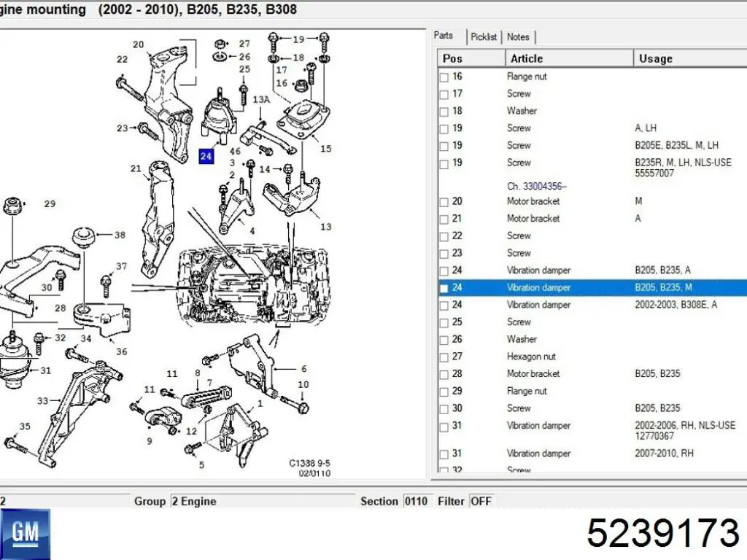Select row Vibration damper 2002-2003, B308E, A

coord(592,305)
